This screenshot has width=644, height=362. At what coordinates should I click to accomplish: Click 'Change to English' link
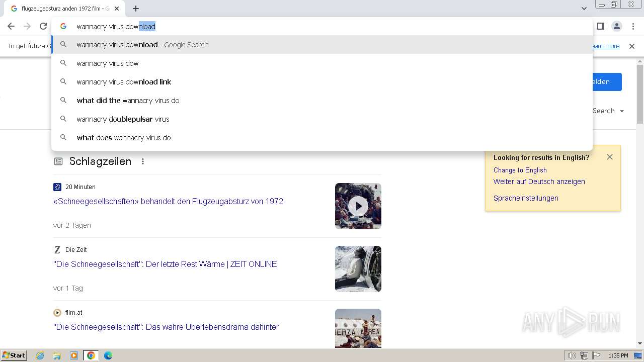click(x=520, y=170)
